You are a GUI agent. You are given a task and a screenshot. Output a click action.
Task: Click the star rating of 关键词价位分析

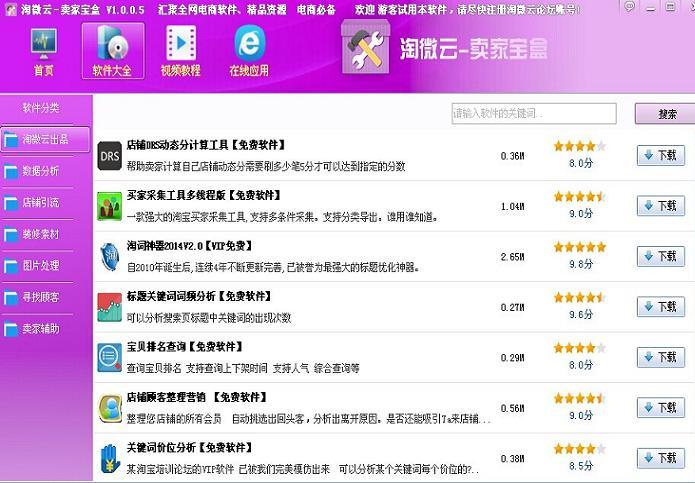coord(580,449)
